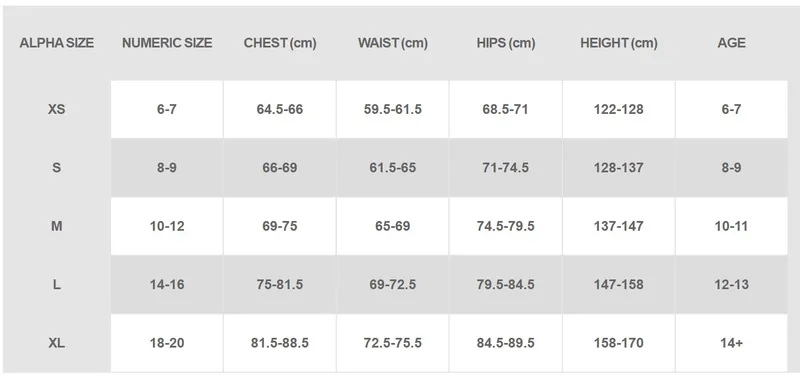Click the HIPS (cm) header
The width and height of the screenshot is (800, 379).
coord(506,43)
